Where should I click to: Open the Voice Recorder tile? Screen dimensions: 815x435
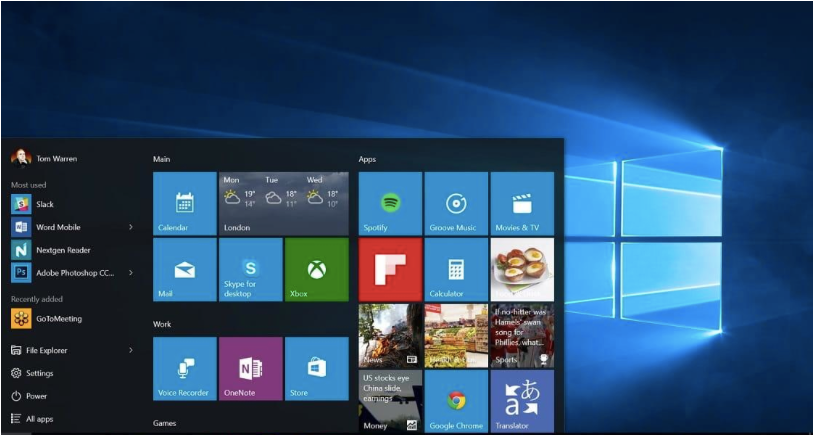coord(185,369)
